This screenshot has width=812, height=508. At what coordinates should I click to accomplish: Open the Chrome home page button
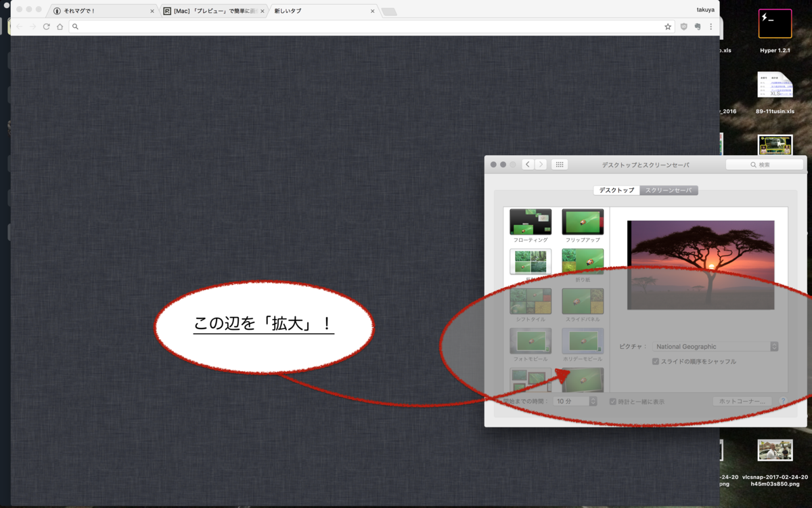click(x=60, y=26)
